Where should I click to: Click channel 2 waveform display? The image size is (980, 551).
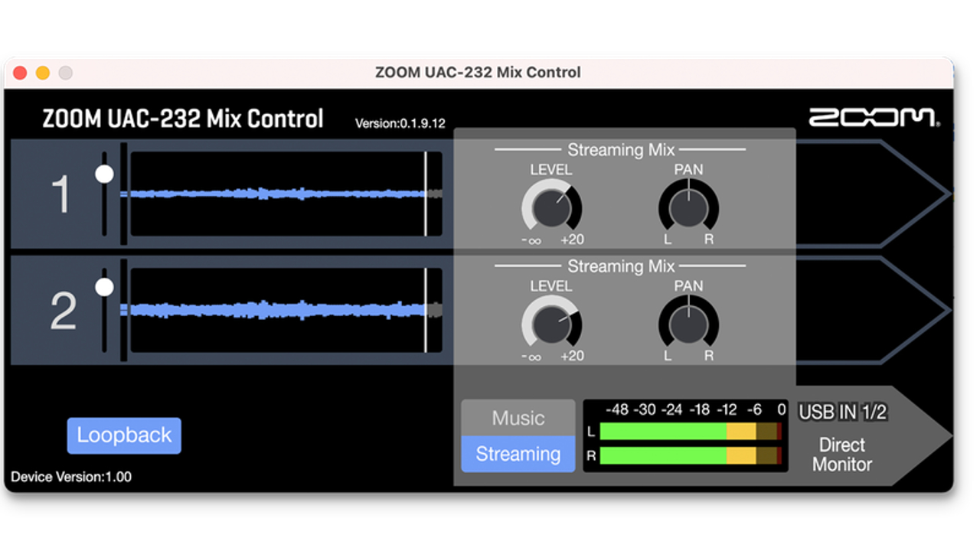[283, 310]
